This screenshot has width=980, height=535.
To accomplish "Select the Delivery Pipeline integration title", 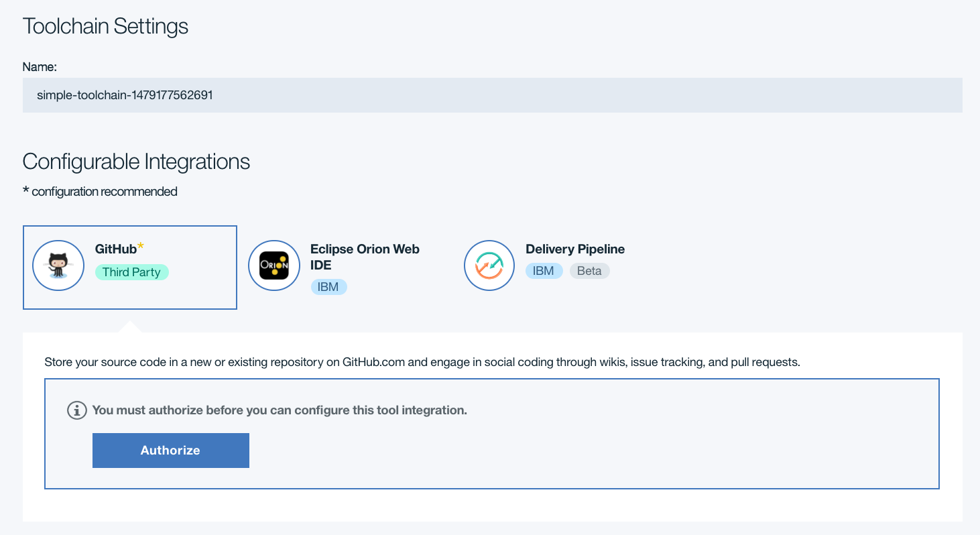I will tap(575, 249).
